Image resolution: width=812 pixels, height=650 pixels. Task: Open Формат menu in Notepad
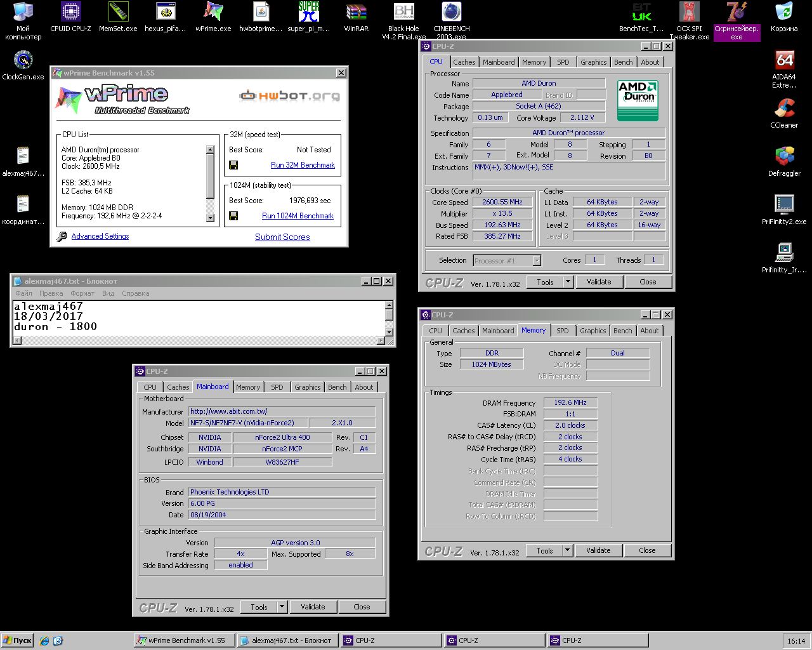(82, 293)
